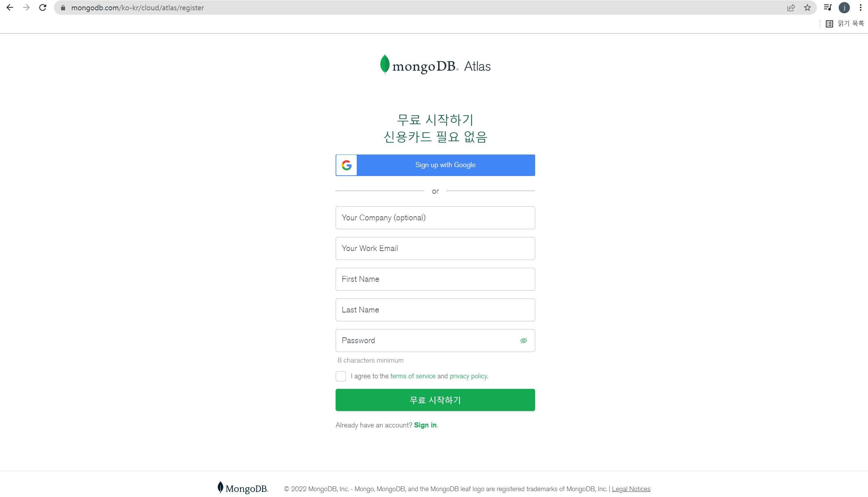Open the Chrome profile avatar icon
Screen dimensions: 868x497
(844, 8)
